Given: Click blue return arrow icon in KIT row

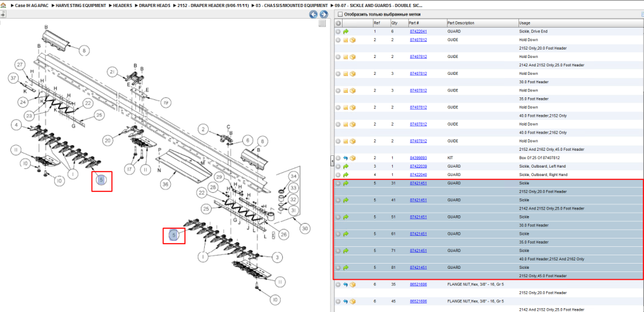Looking at the screenshot, I should (345, 158).
